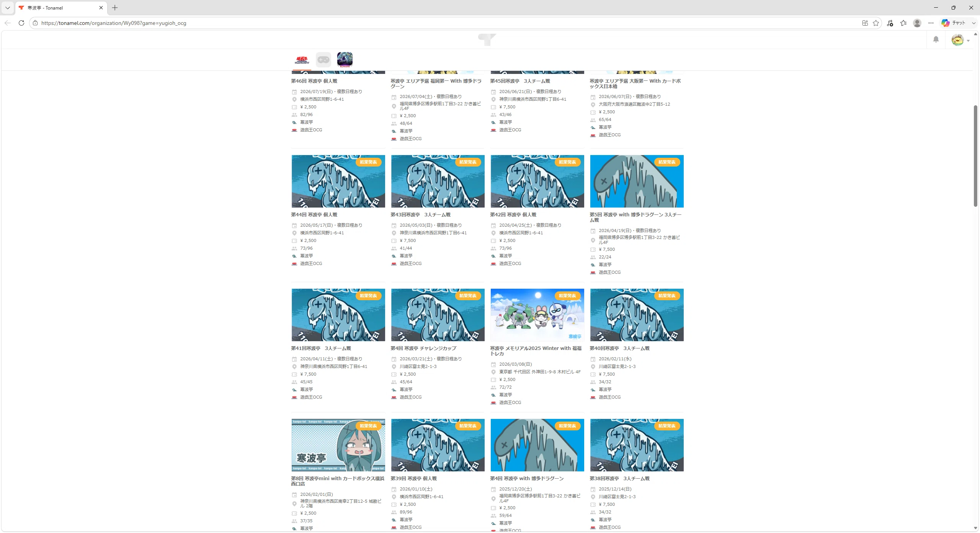Click the address bar URL
Viewport: 980px width, 533px height.
[x=114, y=23]
